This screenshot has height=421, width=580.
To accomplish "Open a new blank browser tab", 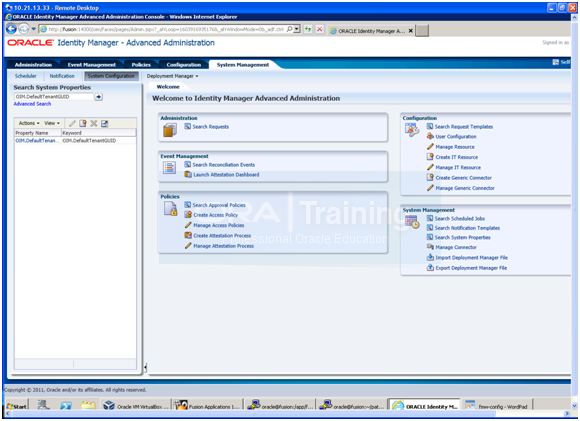I will pos(422,31).
